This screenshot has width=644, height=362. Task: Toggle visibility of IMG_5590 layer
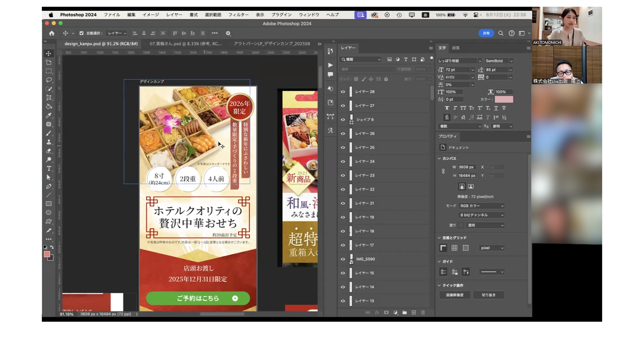pyautogui.click(x=343, y=259)
